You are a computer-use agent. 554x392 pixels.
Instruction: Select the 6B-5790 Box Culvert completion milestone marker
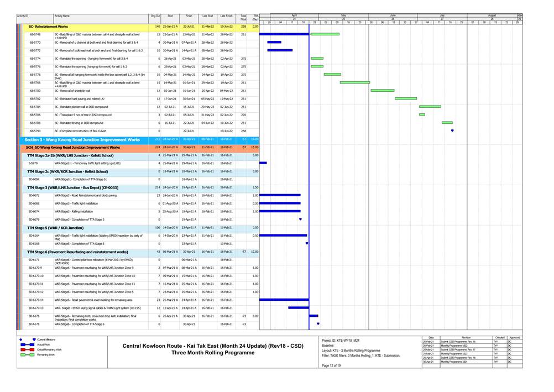(452, 130)
